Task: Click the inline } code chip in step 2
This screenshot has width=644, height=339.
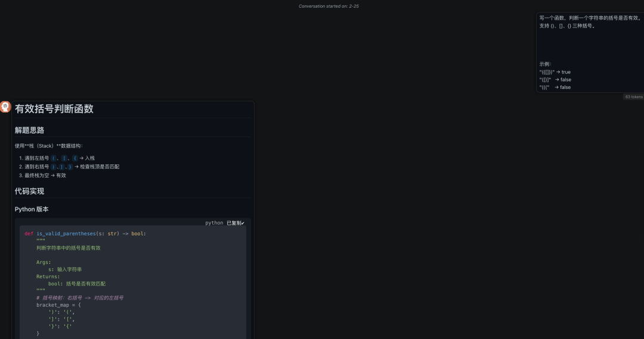Action: pyautogui.click(x=70, y=167)
